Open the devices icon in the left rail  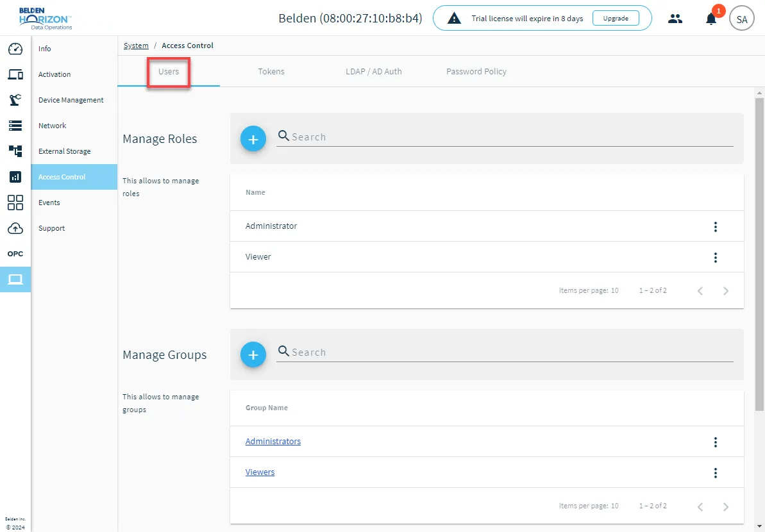tap(15, 74)
